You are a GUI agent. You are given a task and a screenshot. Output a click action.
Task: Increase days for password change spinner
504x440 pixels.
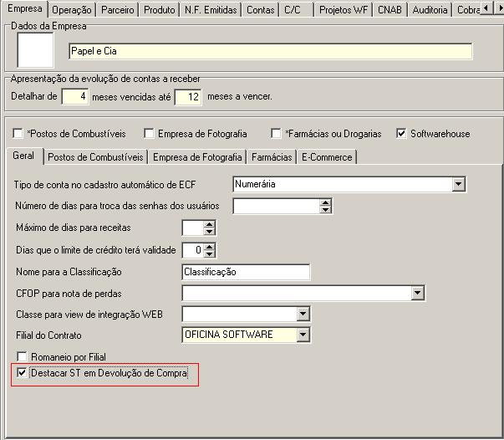point(325,202)
